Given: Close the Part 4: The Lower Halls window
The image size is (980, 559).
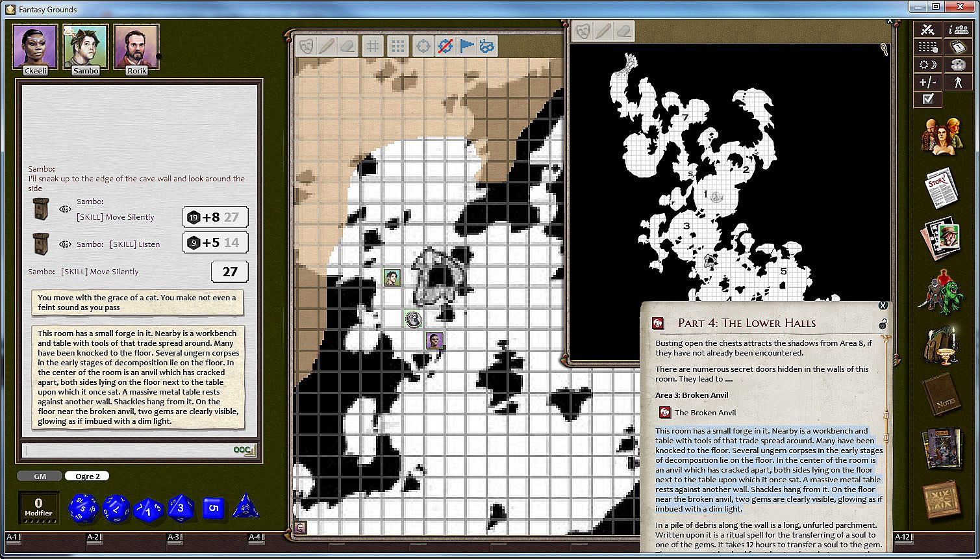Looking at the screenshot, I should pyautogui.click(x=883, y=305).
